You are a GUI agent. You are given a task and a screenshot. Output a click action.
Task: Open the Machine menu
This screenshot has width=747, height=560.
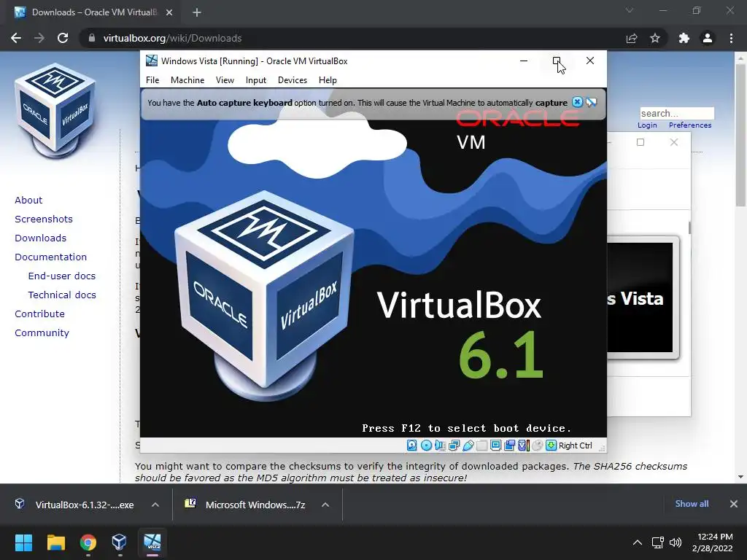187,80
